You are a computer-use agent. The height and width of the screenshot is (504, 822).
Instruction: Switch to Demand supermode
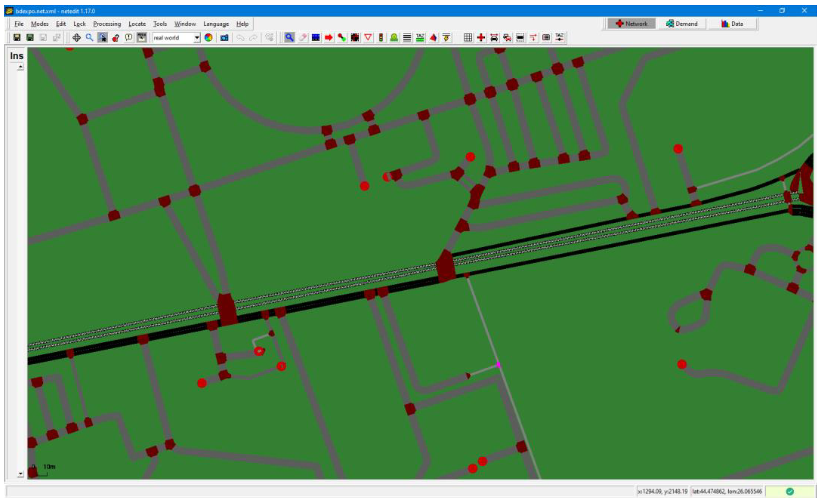[x=682, y=24]
